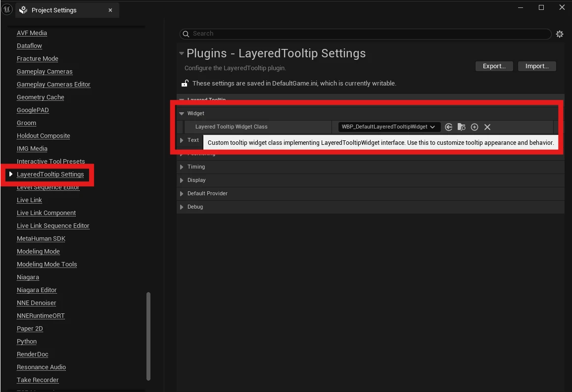Minimize the Project Settings window
The image size is (572, 392).
pos(521,7)
